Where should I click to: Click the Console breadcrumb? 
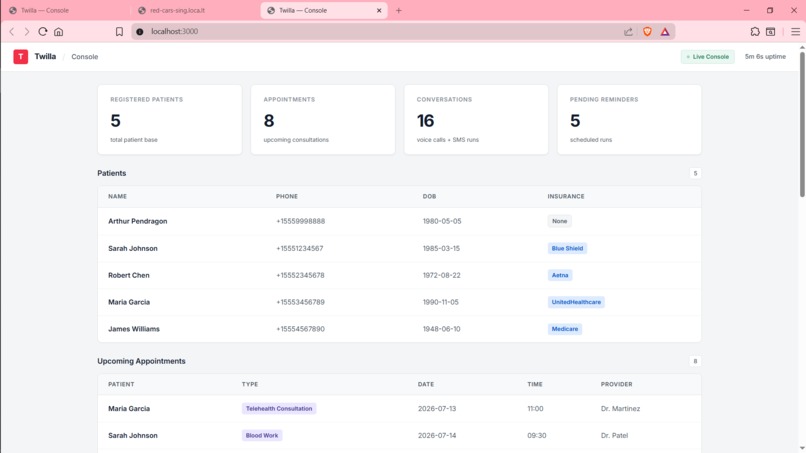(x=85, y=57)
